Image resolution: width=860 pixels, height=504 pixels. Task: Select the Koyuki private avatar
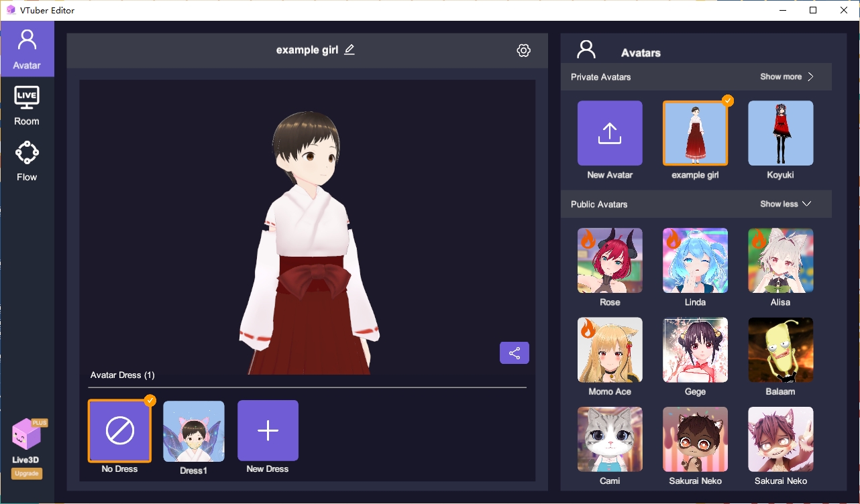(x=780, y=133)
